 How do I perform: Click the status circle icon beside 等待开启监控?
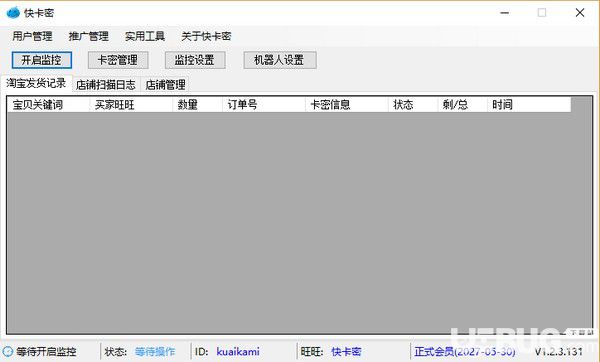8,351
